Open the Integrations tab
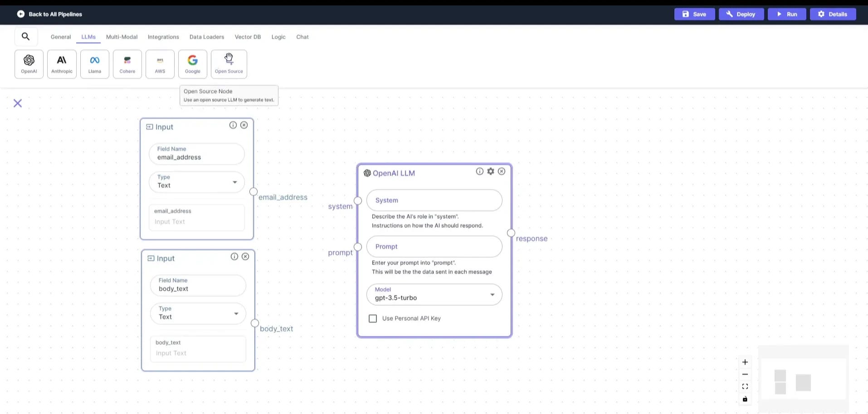This screenshot has height=414, width=868. [x=163, y=37]
